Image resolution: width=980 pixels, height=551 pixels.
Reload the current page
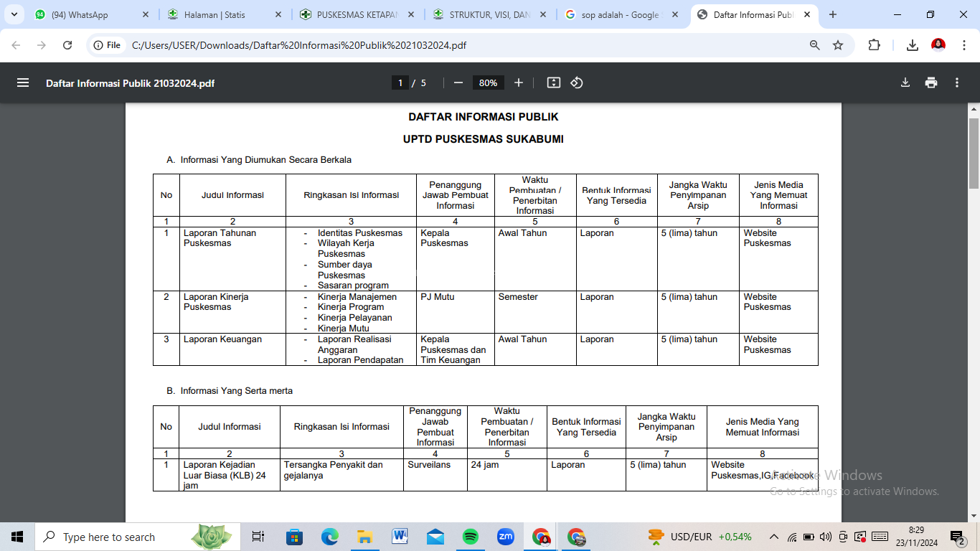[x=67, y=45]
